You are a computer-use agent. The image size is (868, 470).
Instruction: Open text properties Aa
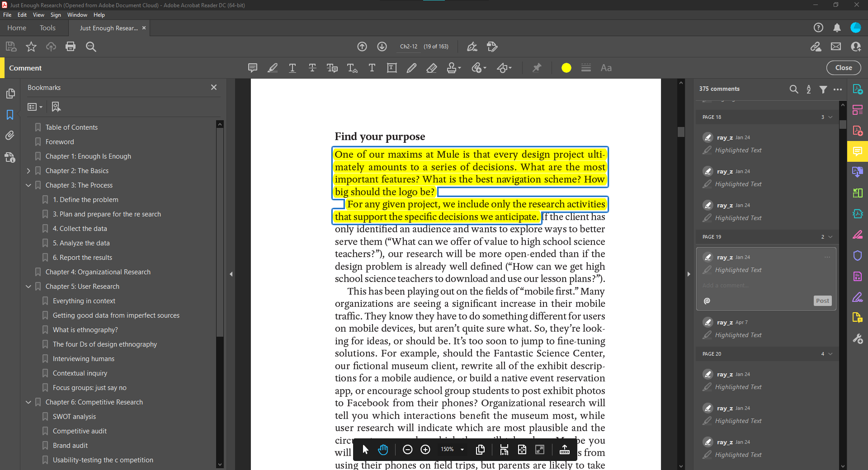point(606,68)
